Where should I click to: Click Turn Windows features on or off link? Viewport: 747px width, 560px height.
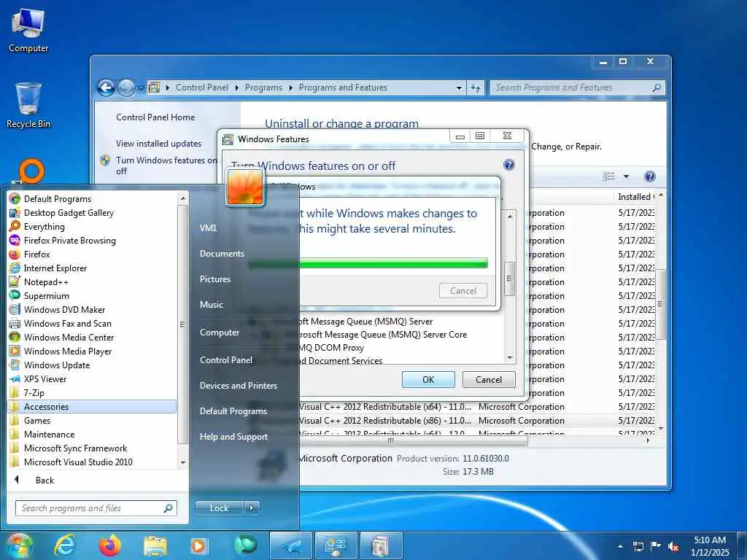pyautogui.click(x=166, y=166)
